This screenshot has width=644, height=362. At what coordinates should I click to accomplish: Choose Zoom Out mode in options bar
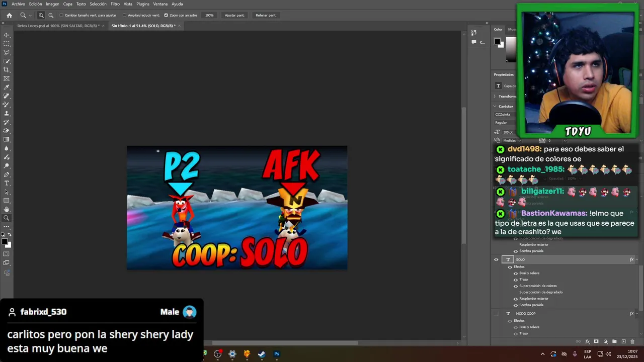(51, 15)
